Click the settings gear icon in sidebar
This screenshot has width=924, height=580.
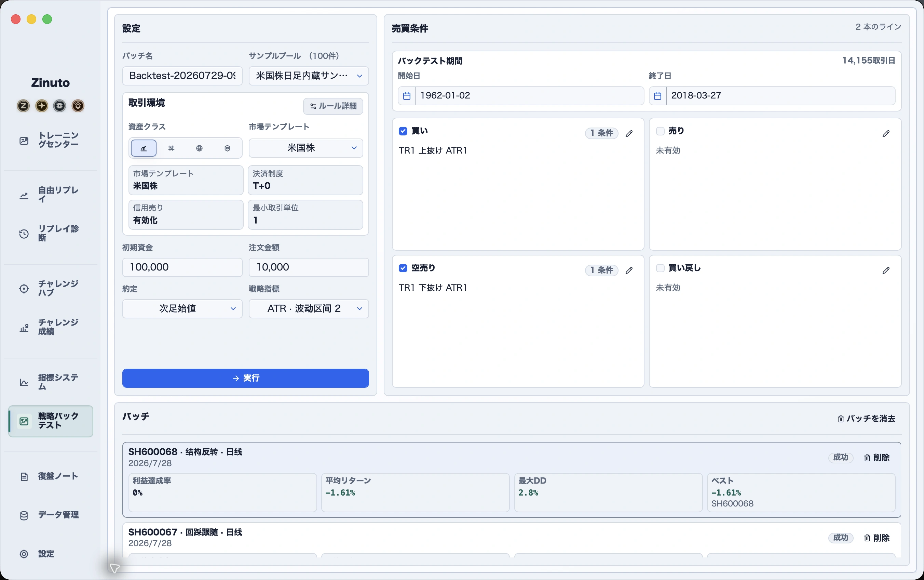tap(24, 554)
